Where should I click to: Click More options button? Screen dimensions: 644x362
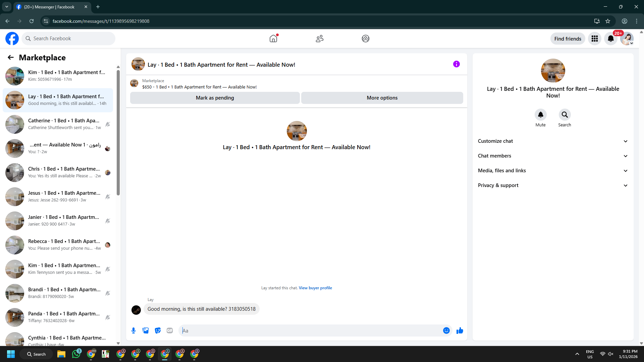tap(382, 98)
